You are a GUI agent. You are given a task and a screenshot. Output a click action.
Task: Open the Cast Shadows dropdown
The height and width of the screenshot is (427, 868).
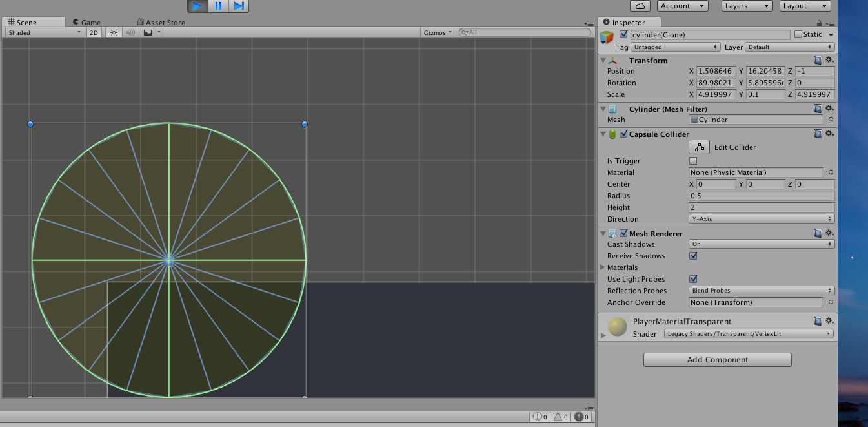762,244
